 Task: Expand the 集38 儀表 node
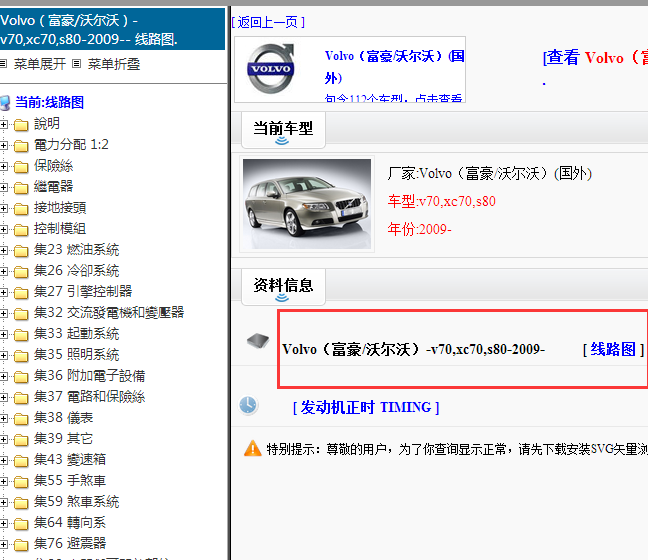tap(4, 418)
